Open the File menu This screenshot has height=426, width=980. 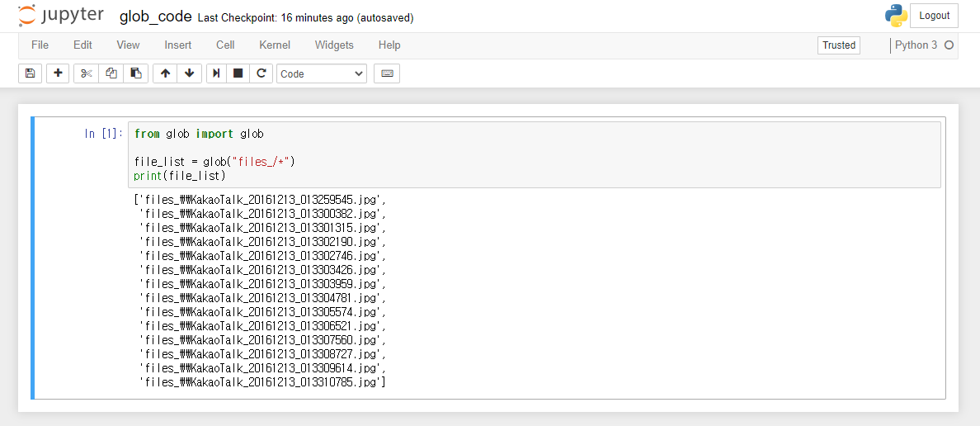coord(40,45)
